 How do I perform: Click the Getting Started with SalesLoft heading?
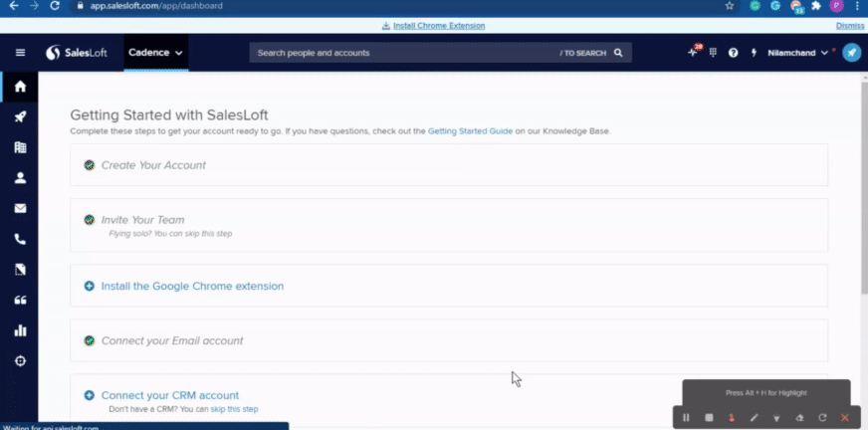tap(169, 115)
